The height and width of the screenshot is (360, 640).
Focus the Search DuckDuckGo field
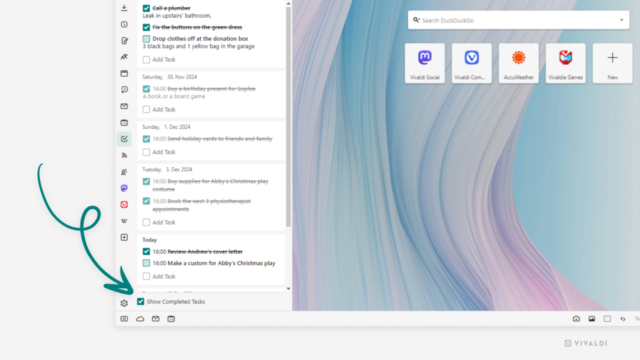tap(518, 20)
